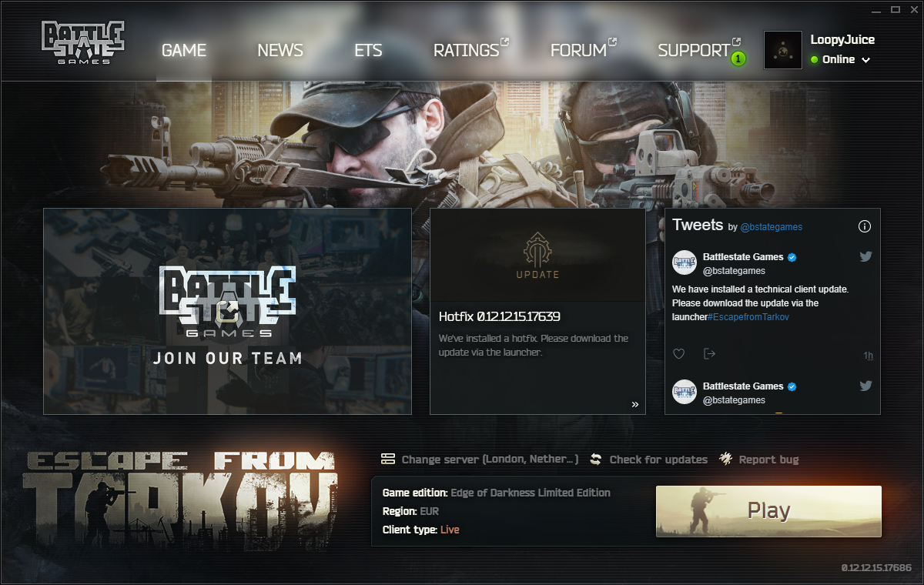Click the Twitter bird icon on second tweet

pos(865,386)
